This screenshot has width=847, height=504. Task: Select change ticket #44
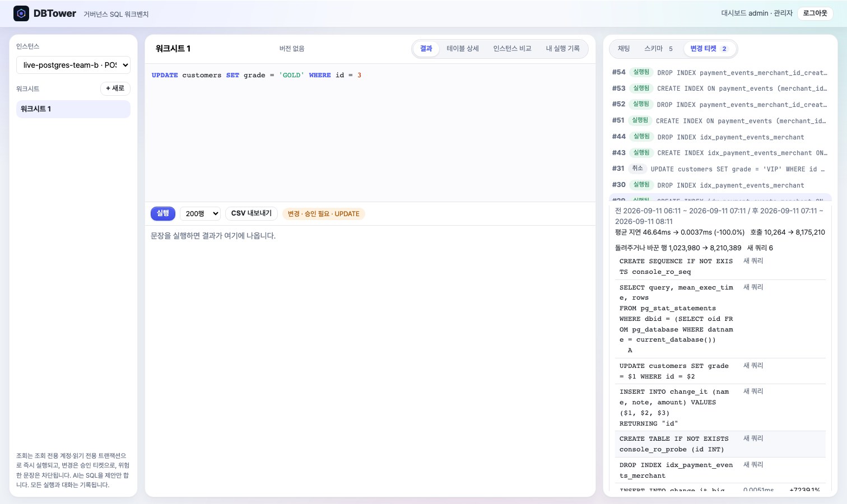720,137
